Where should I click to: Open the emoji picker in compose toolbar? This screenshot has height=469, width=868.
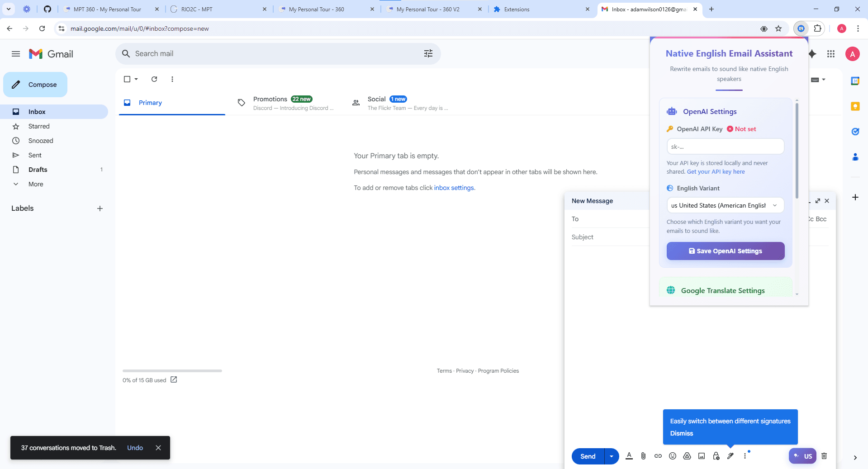point(673,456)
